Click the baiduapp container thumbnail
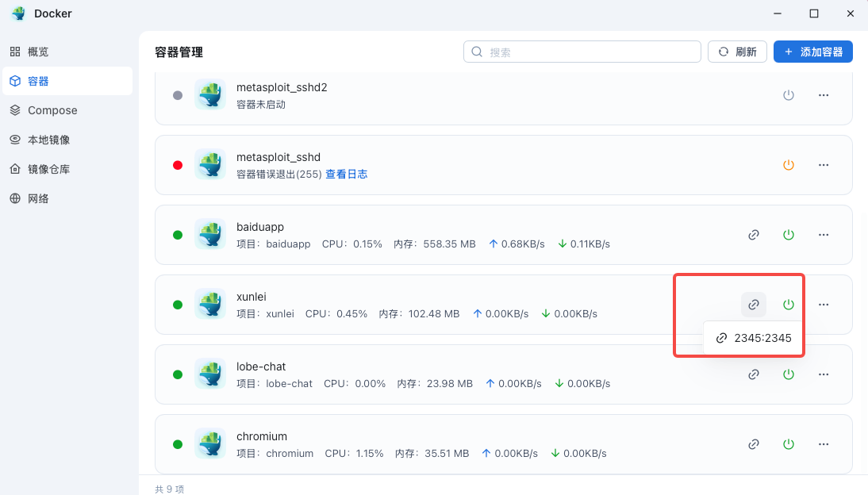 pos(210,234)
